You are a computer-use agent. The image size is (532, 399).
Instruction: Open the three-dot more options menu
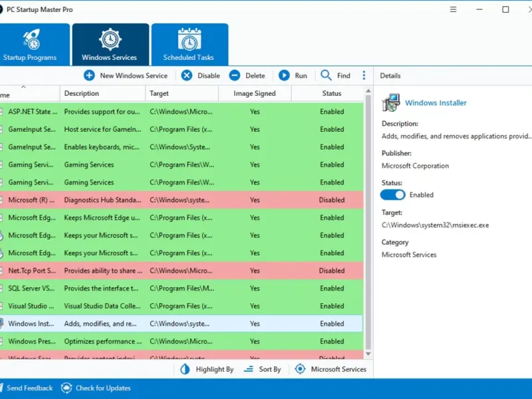364,76
